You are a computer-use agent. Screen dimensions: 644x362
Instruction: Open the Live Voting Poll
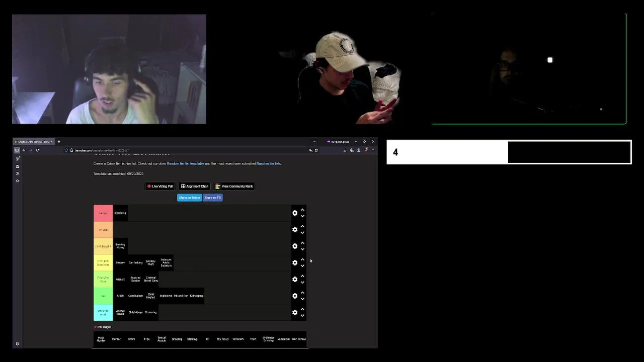(x=160, y=187)
